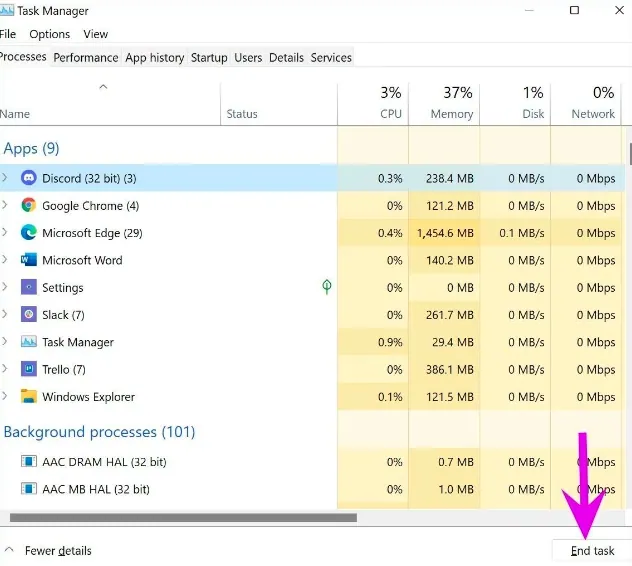Expand the Task Manager process entry

point(4,342)
